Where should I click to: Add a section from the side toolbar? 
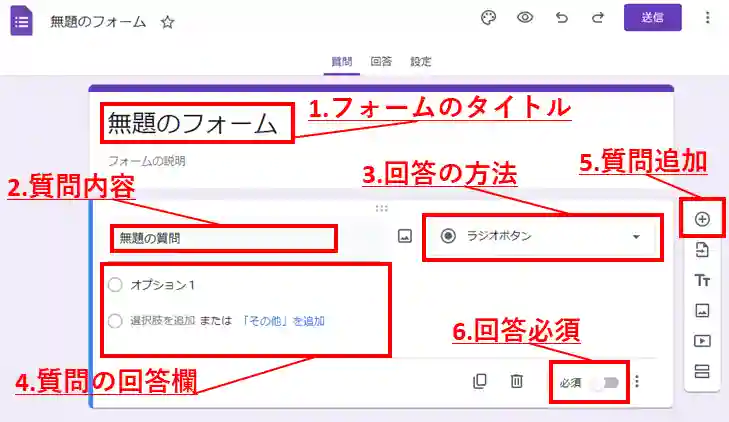tap(702, 372)
